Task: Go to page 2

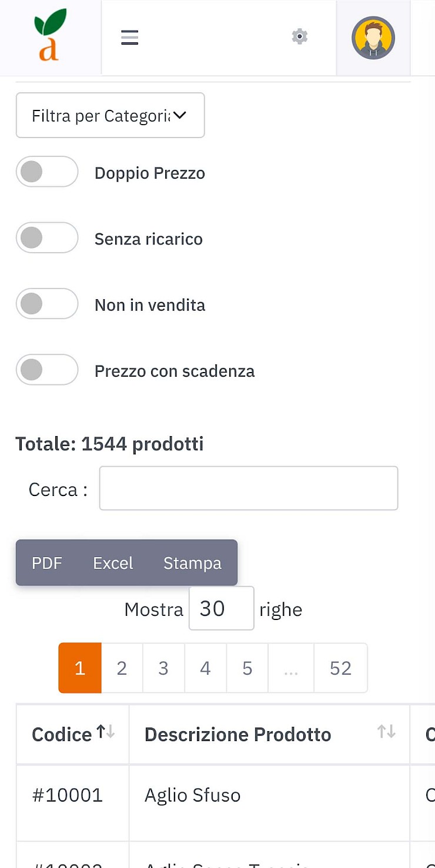Action: [122, 668]
